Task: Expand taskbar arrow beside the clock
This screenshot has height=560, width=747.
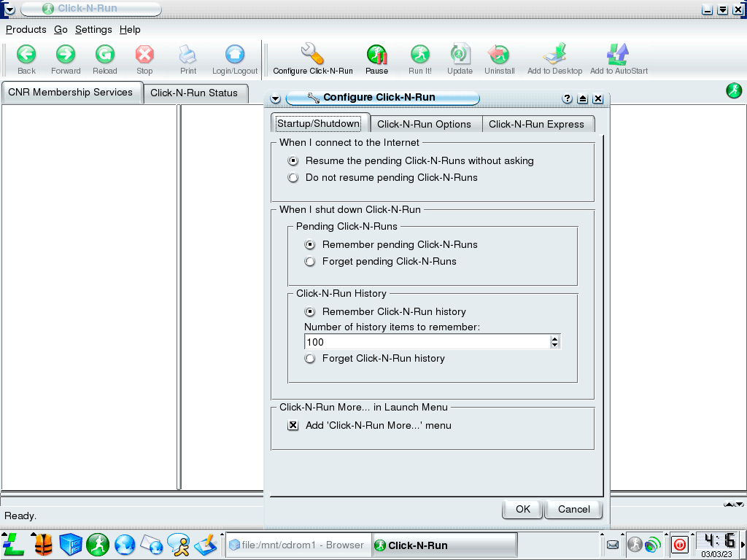Action: point(743,544)
